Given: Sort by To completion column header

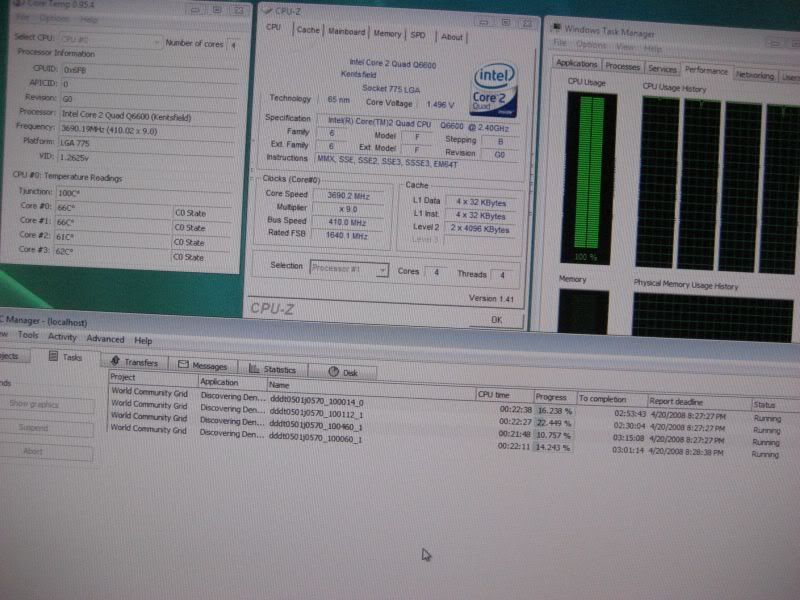Looking at the screenshot, I should (611, 399).
